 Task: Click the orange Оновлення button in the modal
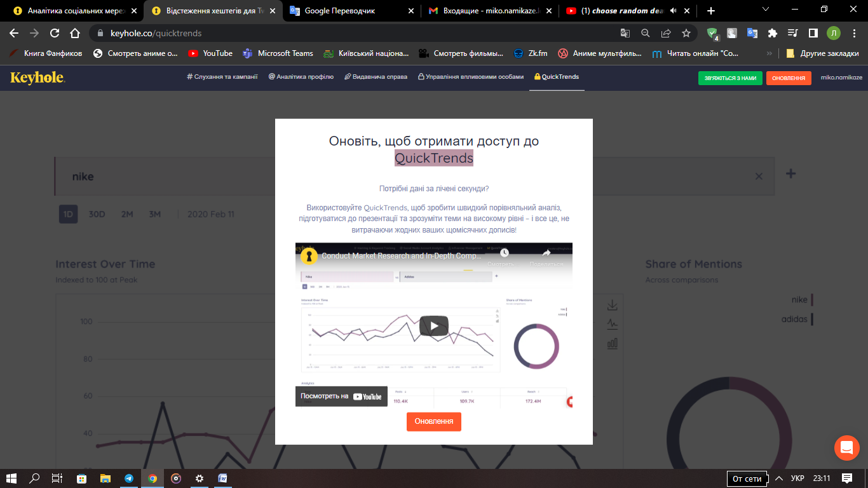coord(434,421)
